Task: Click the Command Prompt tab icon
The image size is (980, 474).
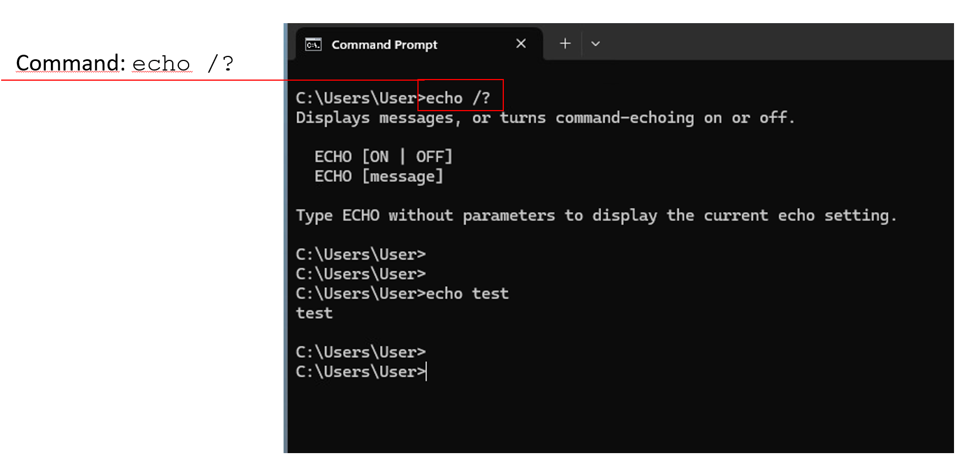Action: pos(313,45)
